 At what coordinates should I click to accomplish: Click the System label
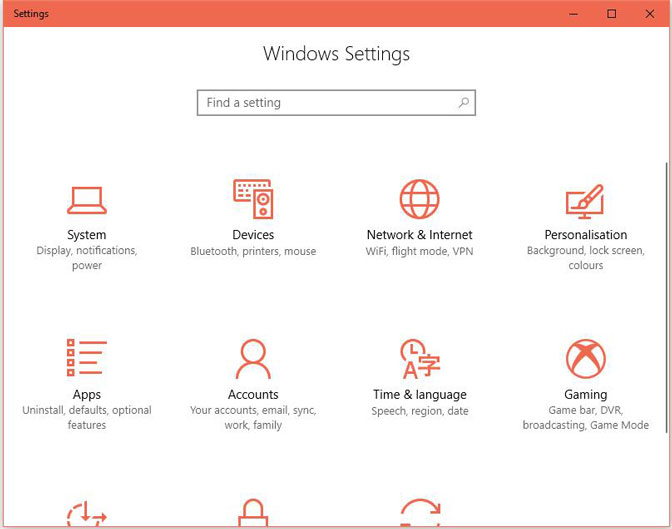pos(87,235)
